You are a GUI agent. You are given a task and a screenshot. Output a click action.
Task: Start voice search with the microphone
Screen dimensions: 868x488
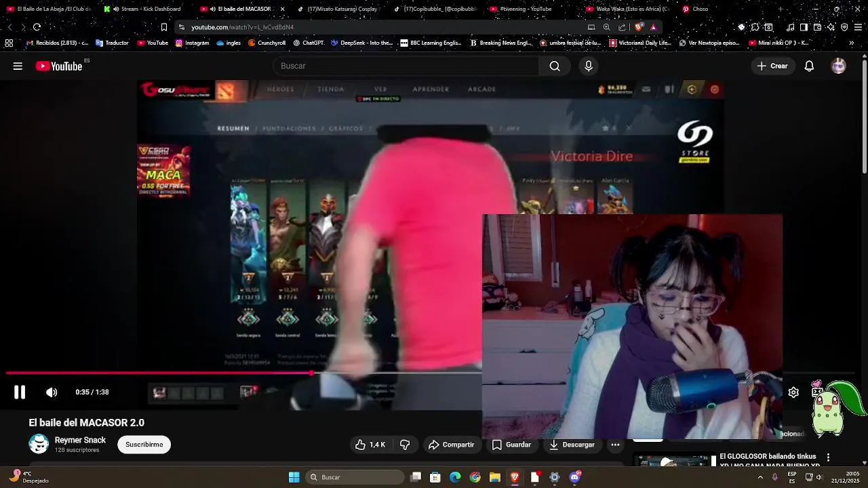pos(589,66)
